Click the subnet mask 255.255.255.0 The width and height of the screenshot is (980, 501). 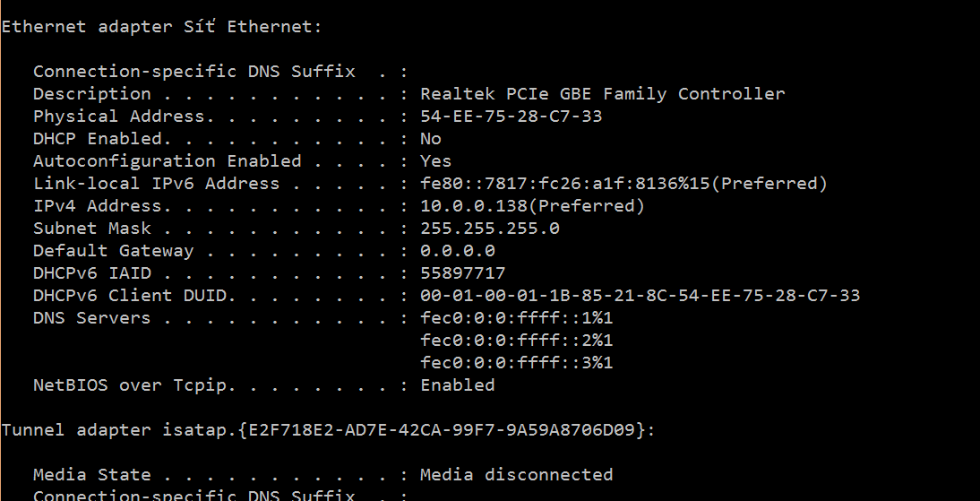point(489,229)
